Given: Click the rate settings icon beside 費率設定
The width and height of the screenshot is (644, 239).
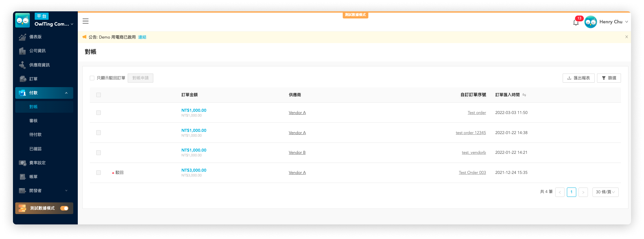Looking at the screenshot, I should pyautogui.click(x=23, y=163).
